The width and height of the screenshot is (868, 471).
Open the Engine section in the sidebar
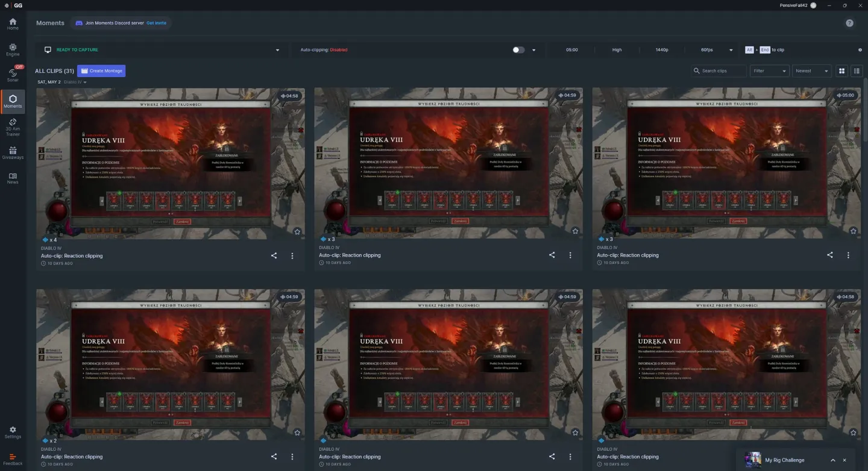tap(13, 50)
